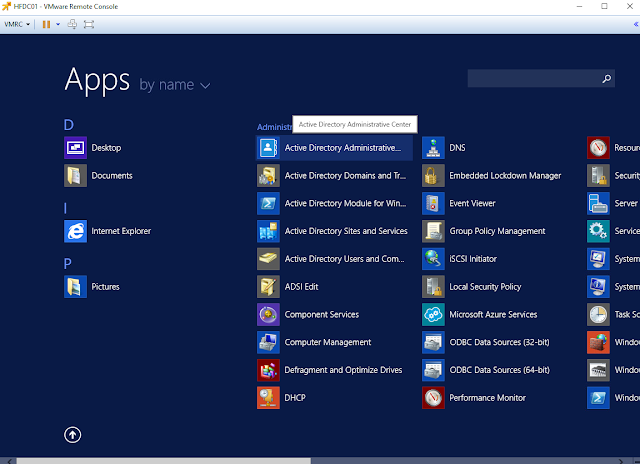Expand the pause button dropdown arrow
This screenshot has height=464, width=640.
58,24
